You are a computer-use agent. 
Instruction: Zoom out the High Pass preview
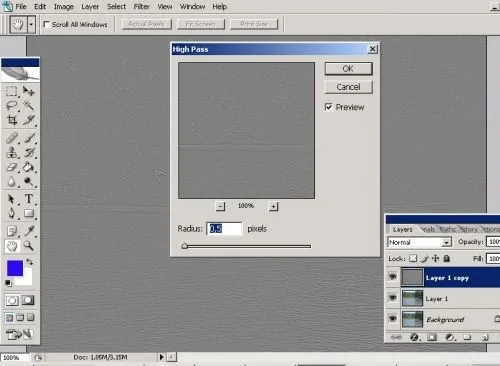(x=220, y=206)
